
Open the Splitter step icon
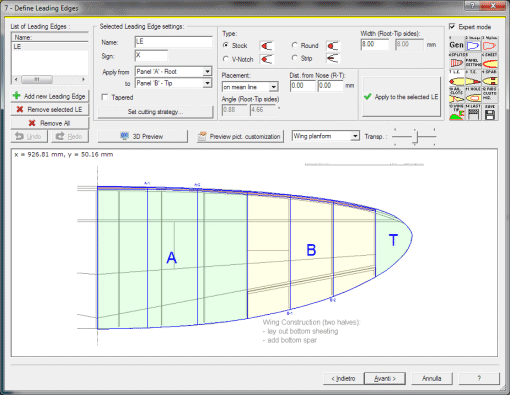[x=457, y=61]
